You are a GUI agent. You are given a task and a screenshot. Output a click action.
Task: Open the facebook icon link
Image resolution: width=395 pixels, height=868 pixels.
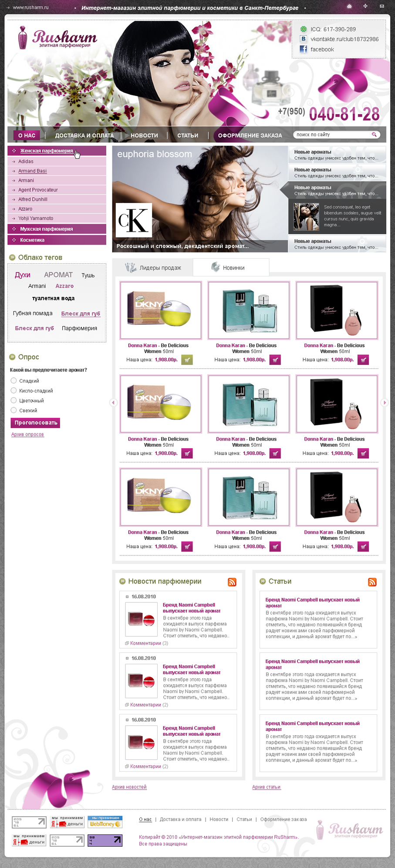coord(303,49)
